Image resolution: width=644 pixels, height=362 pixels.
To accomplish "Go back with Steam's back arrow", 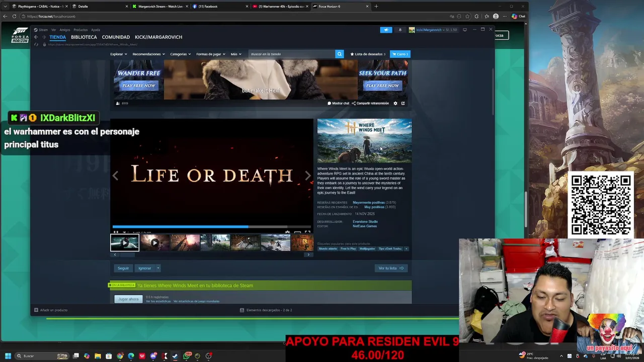I will pos(36,37).
